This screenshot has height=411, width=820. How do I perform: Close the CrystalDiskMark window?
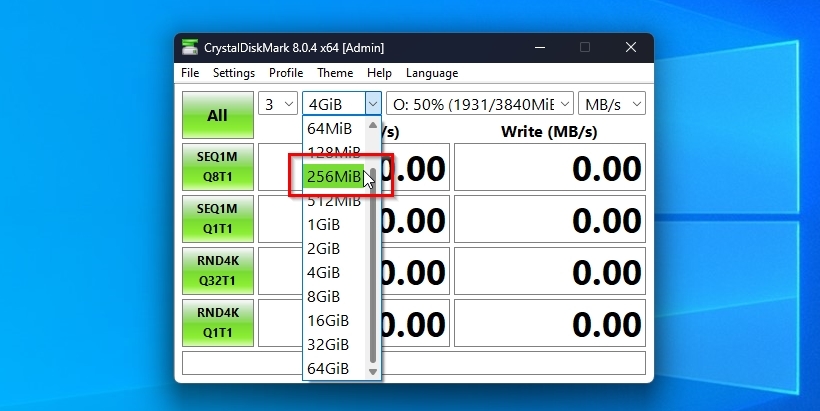pyautogui.click(x=631, y=48)
